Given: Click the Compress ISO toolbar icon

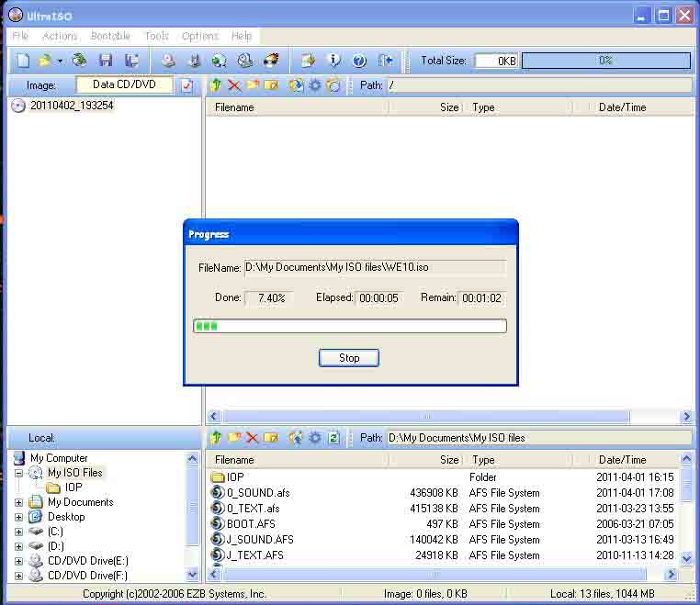Looking at the screenshot, I should coord(194,61).
